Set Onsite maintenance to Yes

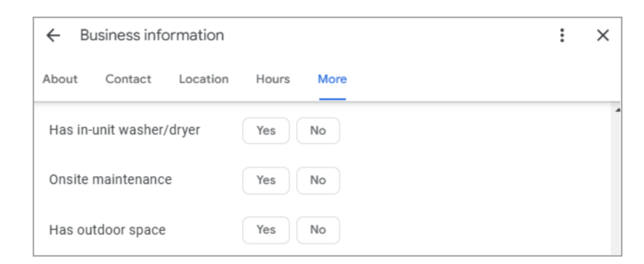(266, 180)
